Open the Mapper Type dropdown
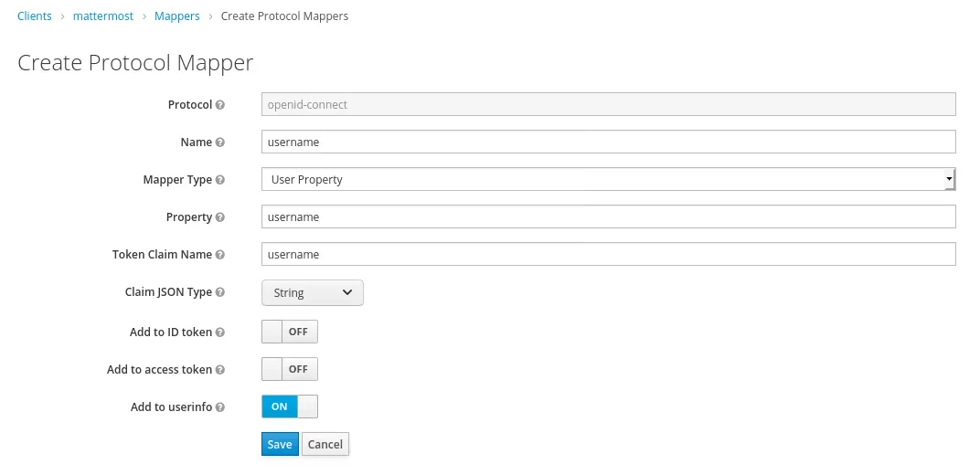The width and height of the screenshot is (980, 475). point(608,180)
